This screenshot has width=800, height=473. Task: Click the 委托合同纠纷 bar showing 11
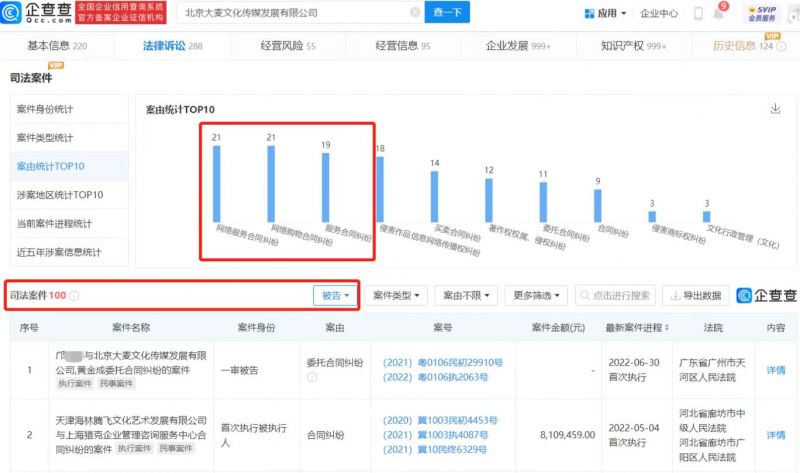543,202
